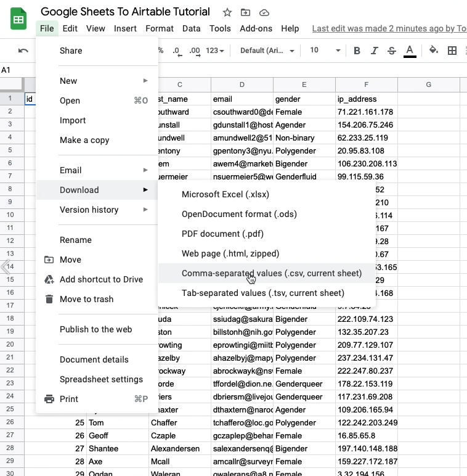Open Document details
This screenshot has width=467, height=476.
pyautogui.click(x=97, y=359)
